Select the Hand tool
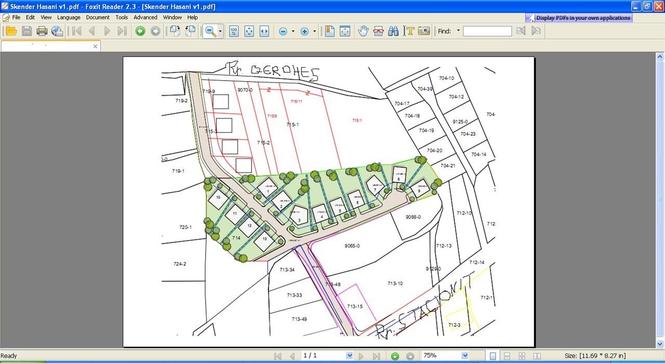Viewport: 665px width, 363px height. click(363, 31)
